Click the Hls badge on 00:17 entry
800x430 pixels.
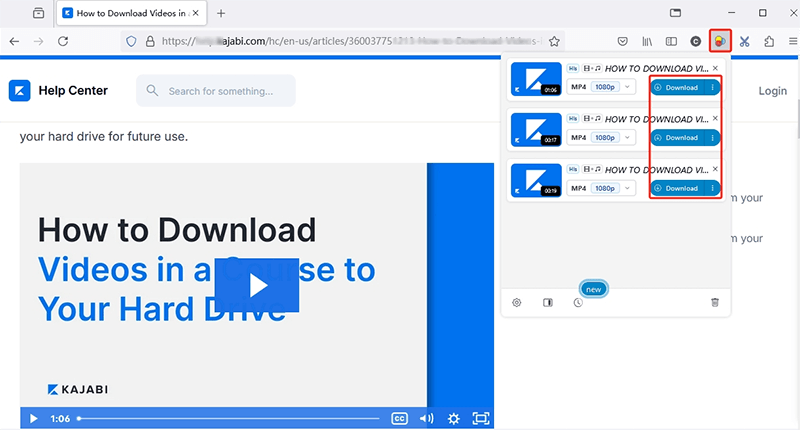click(x=573, y=119)
